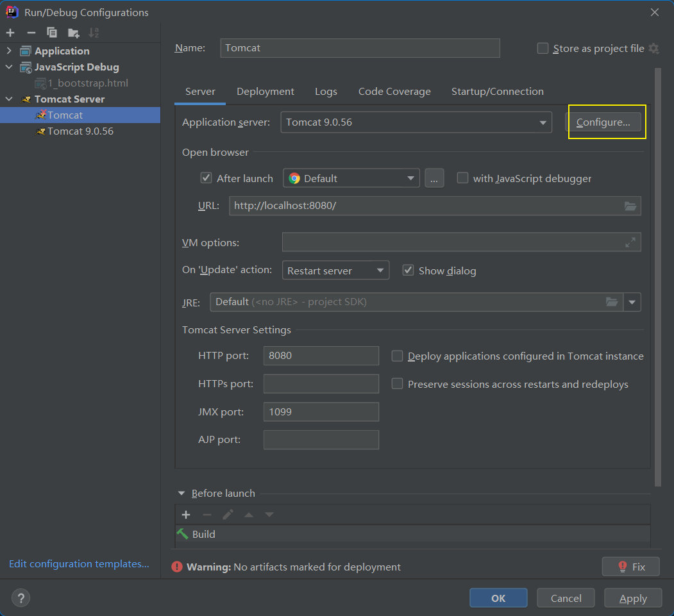Screen dimensions: 674x616
Task: Click the vertical scrollbar of settings panel
Action: click(x=658, y=277)
